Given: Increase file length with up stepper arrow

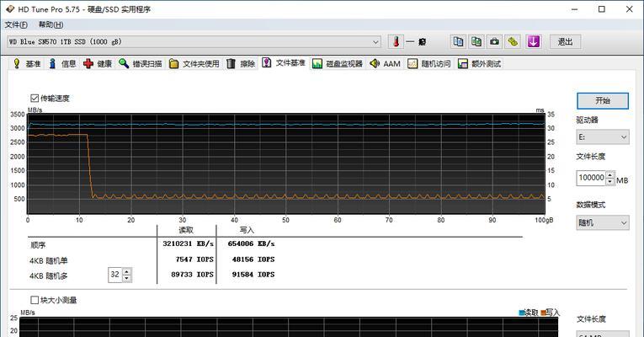Looking at the screenshot, I should (610, 174).
